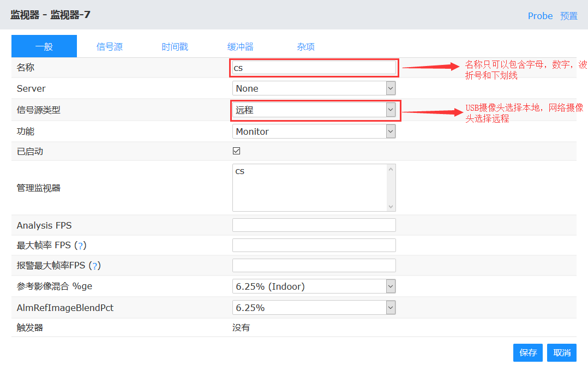Open the Probe link
This screenshot has height=365, width=588.
(540, 16)
